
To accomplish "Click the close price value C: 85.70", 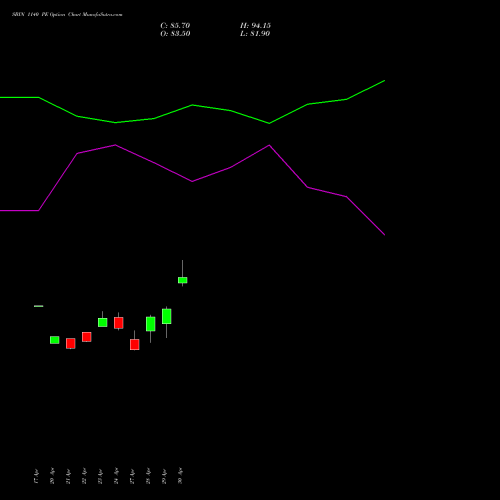I will (x=175, y=26).
